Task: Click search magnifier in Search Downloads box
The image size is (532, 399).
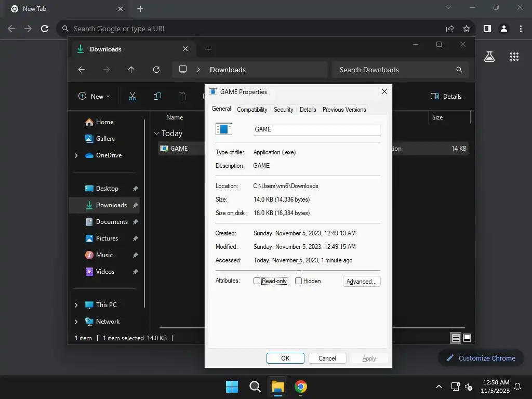Action: 459,70
